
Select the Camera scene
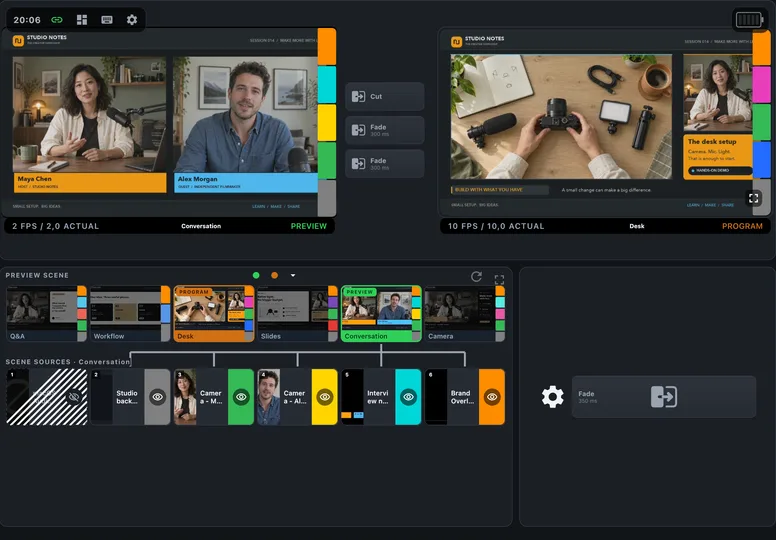(x=465, y=314)
